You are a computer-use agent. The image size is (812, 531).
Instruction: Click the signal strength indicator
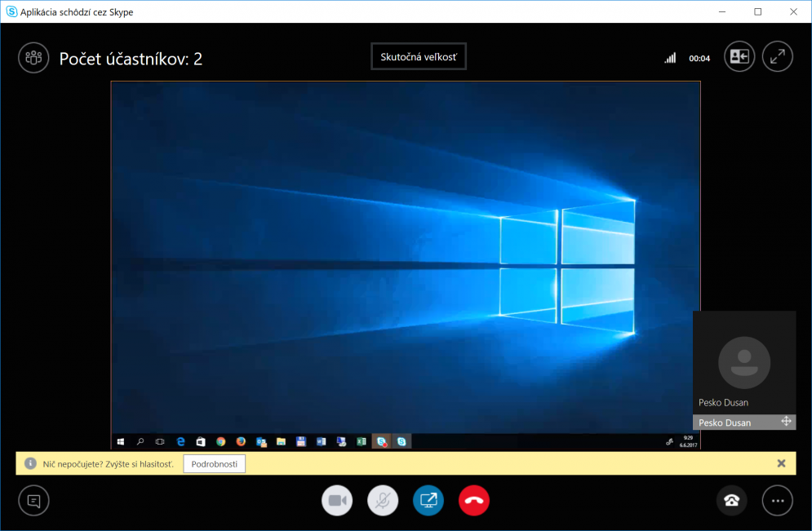670,57
